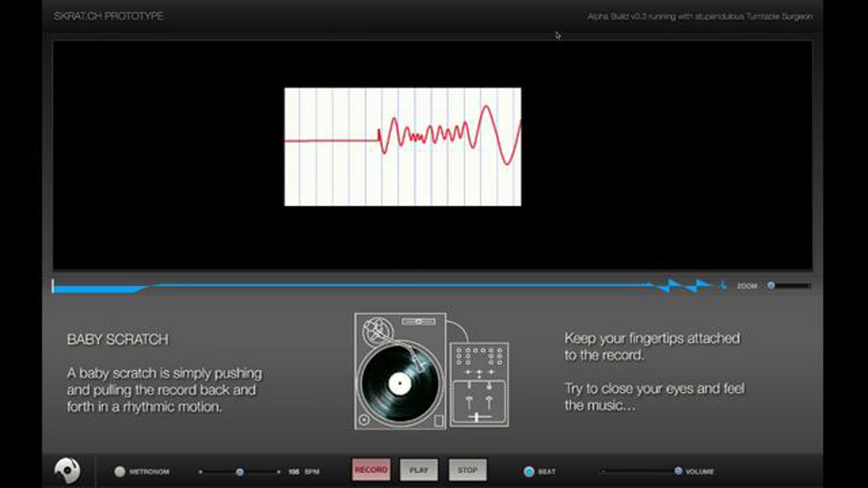Click the BPM tempo slider handle

click(239, 472)
